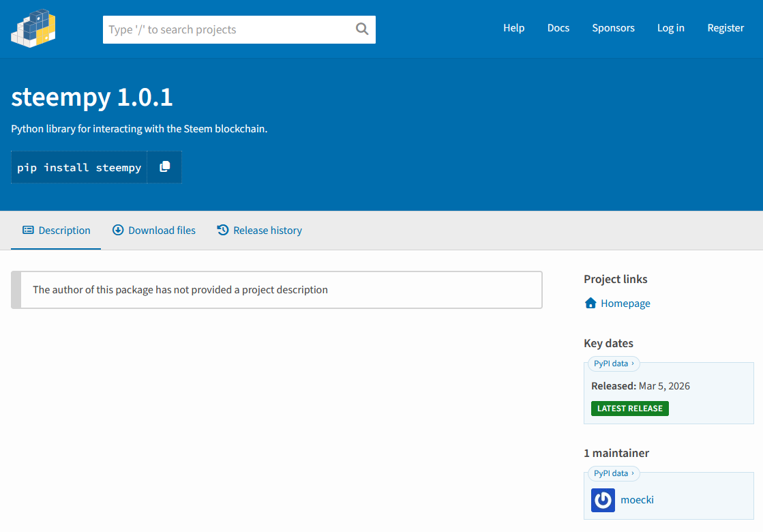Click the Homepage house icon
The width and height of the screenshot is (763, 532).
[x=590, y=304]
